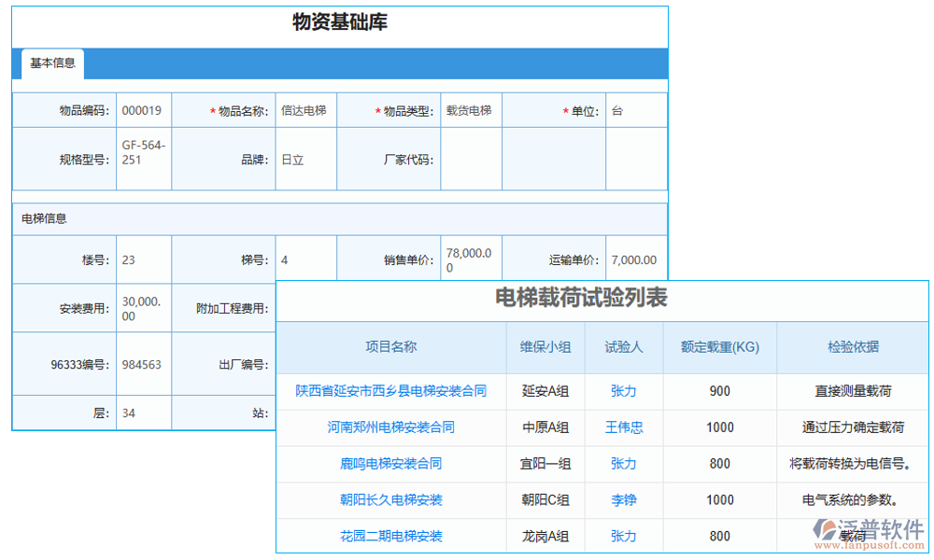Click the 额定载重(KG) column header
This screenshot has height=560, width=934.
click(x=719, y=347)
